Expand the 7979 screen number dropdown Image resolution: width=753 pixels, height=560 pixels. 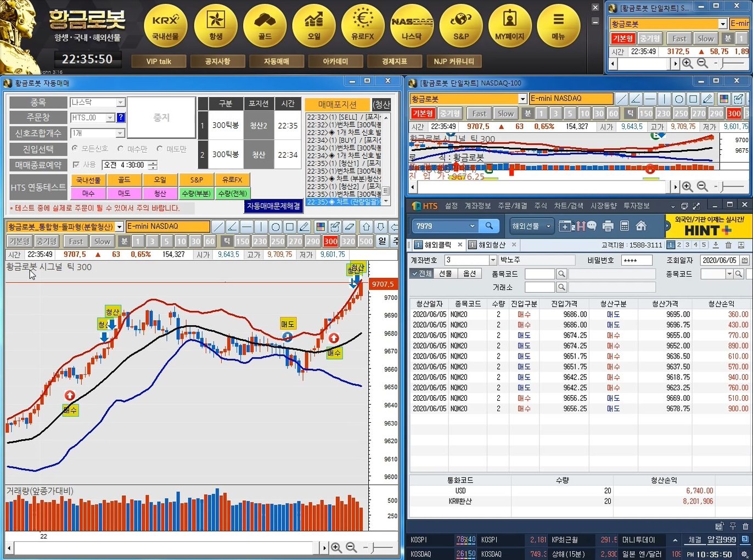tap(472, 226)
